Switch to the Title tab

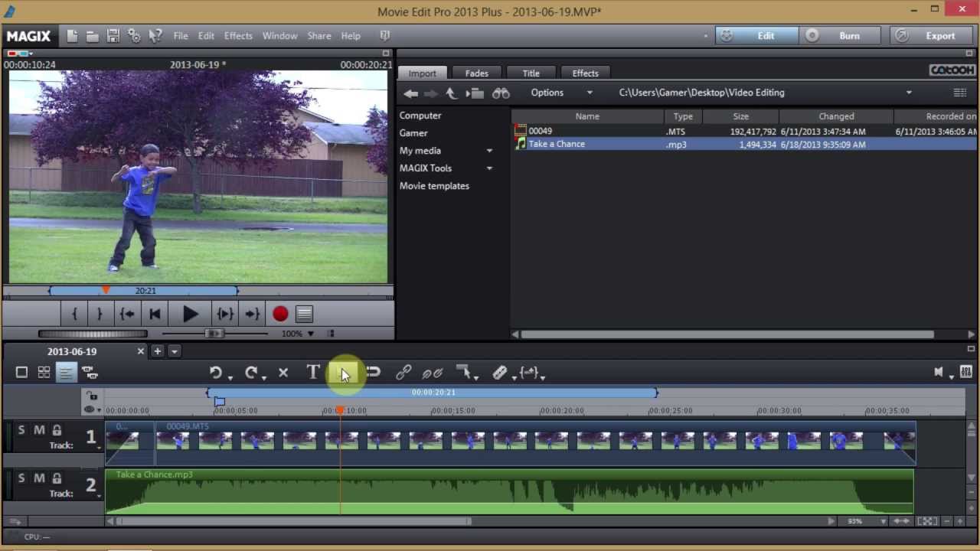coord(531,73)
